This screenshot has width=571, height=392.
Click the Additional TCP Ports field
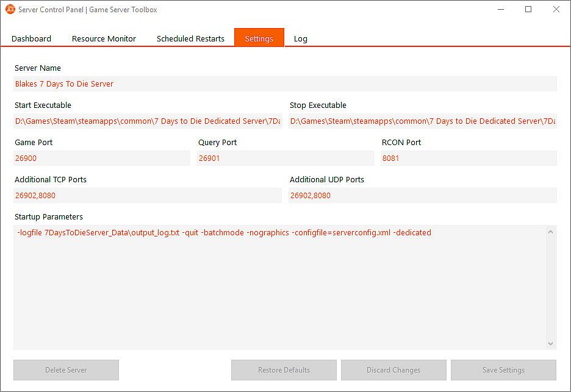[148, 195]
